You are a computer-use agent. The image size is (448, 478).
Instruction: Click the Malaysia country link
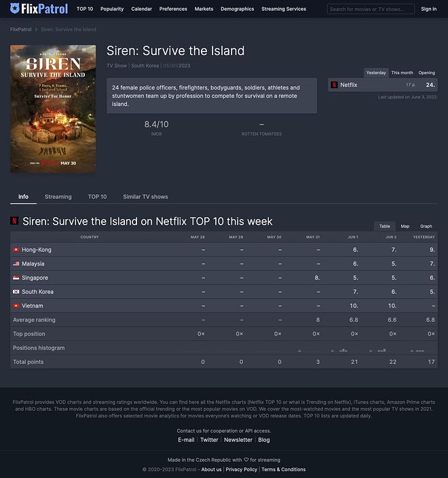coord(33,263)
